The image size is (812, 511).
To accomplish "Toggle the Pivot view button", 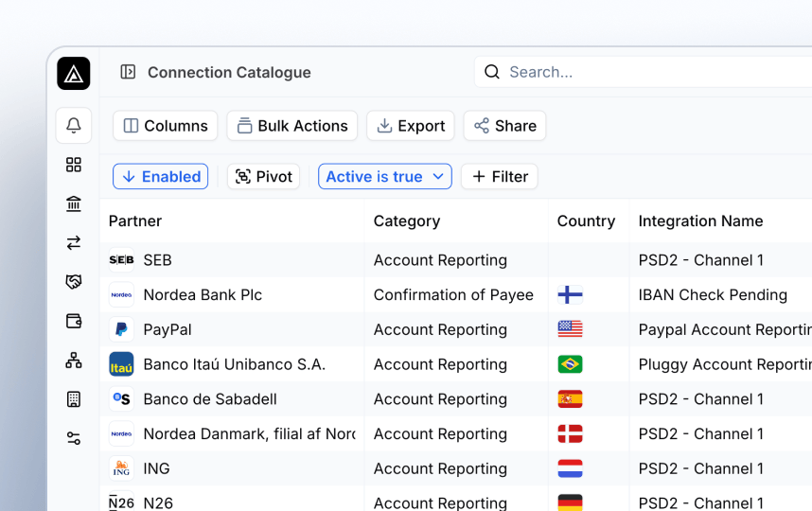I will click(264, 177).
